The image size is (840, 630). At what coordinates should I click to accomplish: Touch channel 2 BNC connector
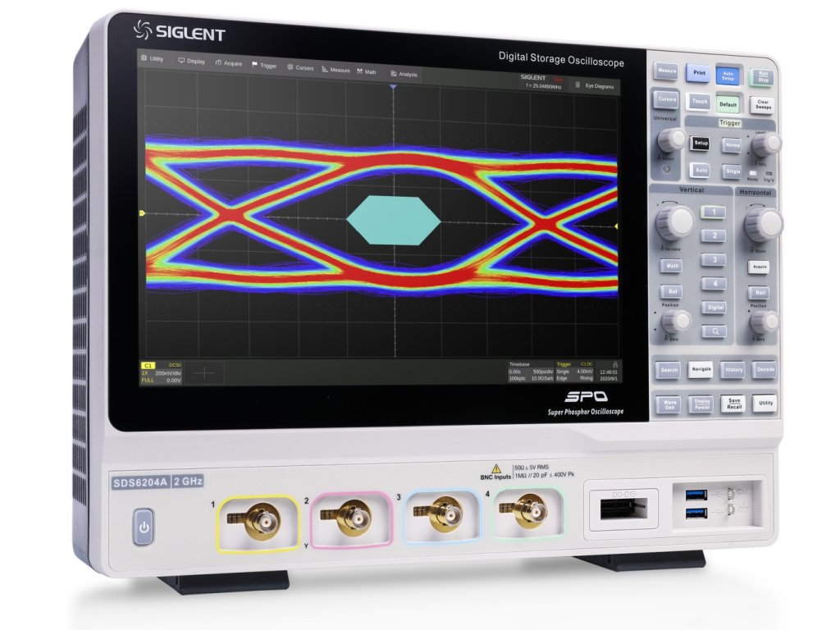[356, 517]
